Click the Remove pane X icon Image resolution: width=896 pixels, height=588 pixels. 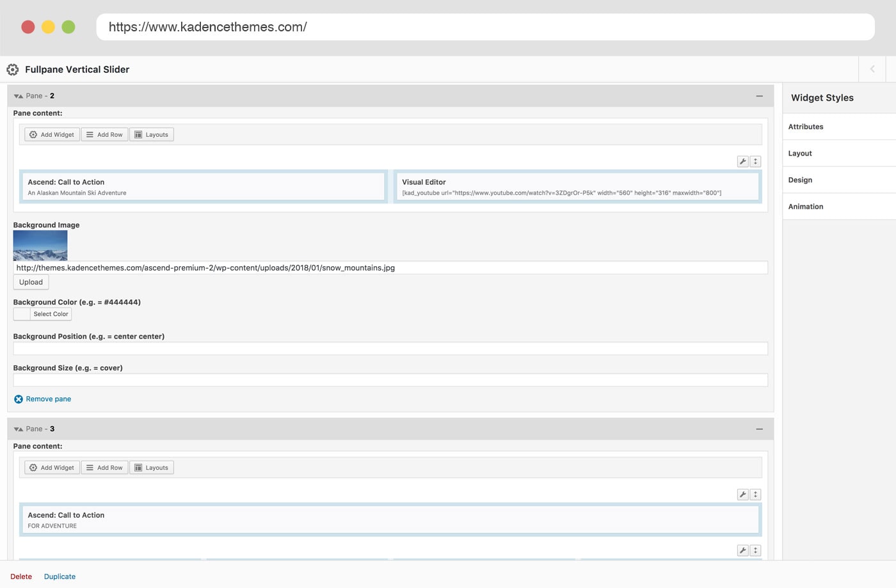[19, 399]
